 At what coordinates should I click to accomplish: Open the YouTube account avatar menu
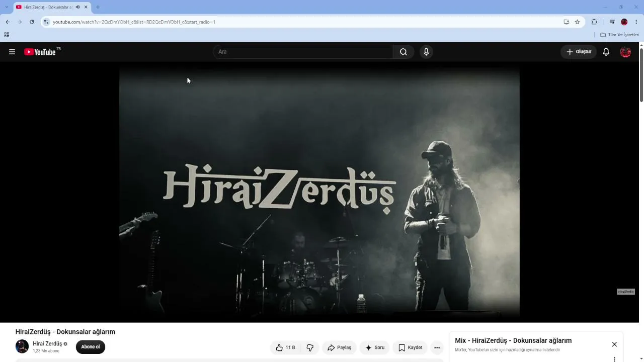point(625,52)
